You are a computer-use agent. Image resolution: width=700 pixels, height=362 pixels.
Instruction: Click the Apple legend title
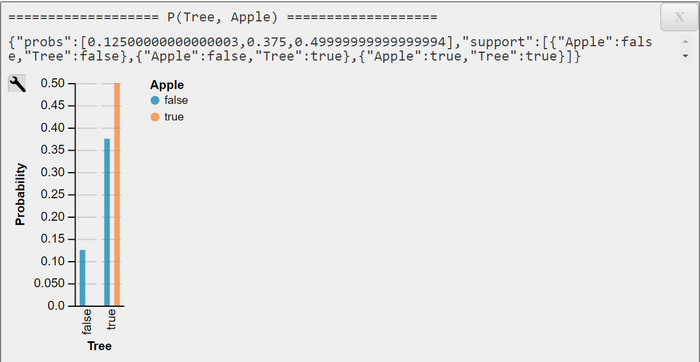(x=167, y=85)
